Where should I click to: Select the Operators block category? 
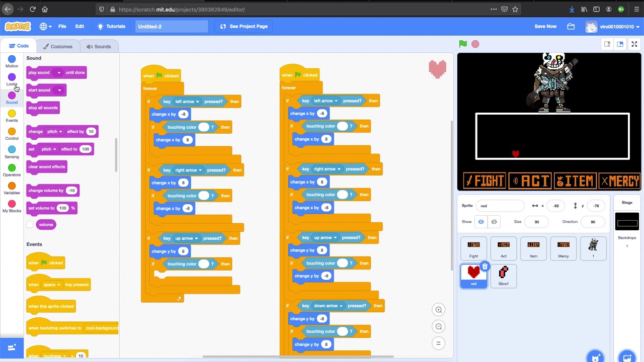pos(12,170)
